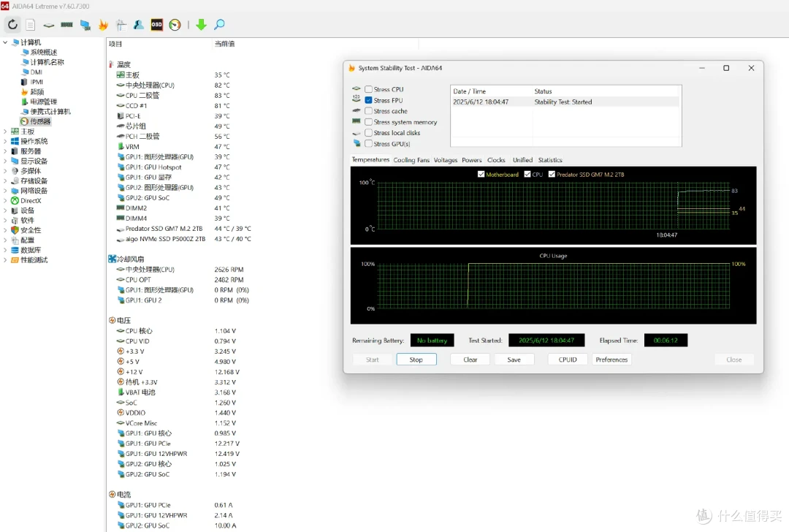The image size is (789, 532).
Task: Open the memory benchmark RAM icon
Action: [x=67, y=24]
